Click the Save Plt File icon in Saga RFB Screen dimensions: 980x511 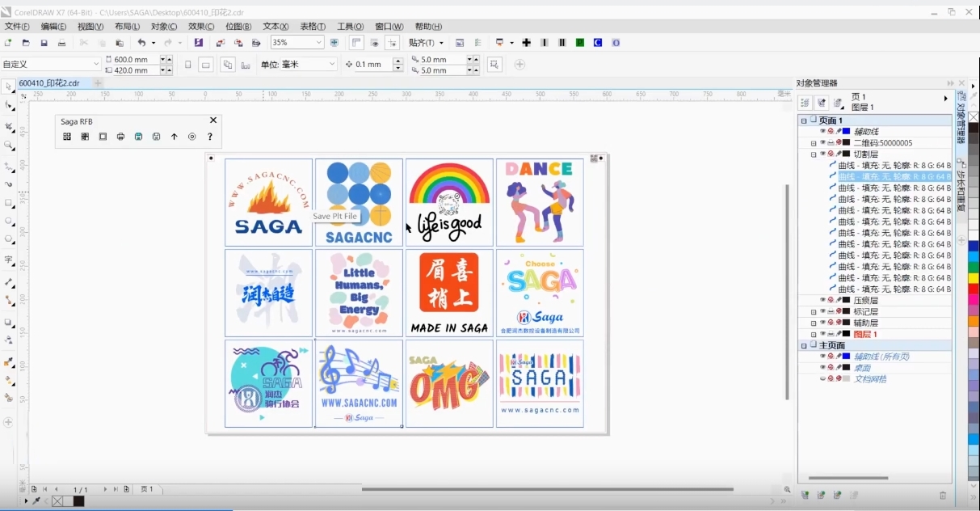tap(138, 137)
